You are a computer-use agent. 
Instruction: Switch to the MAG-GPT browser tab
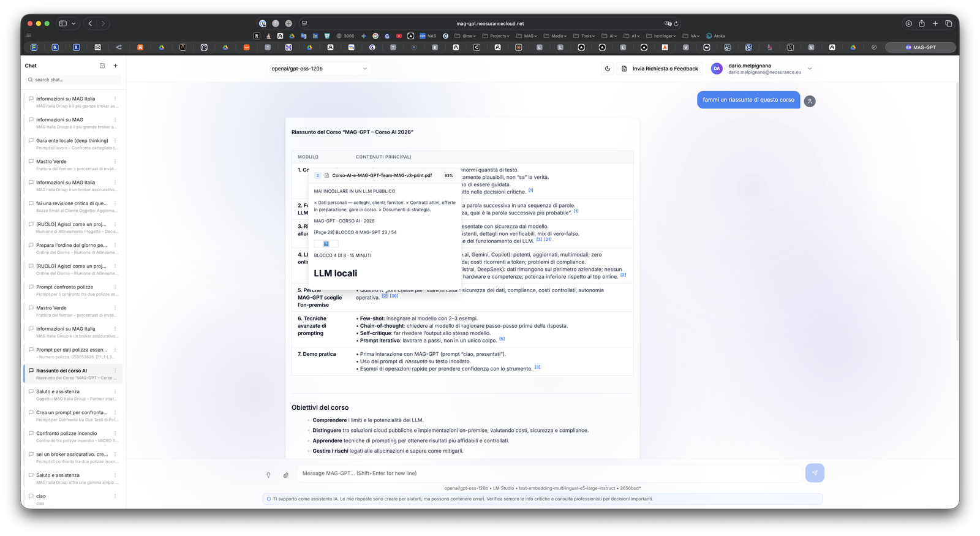coord(921,47)
